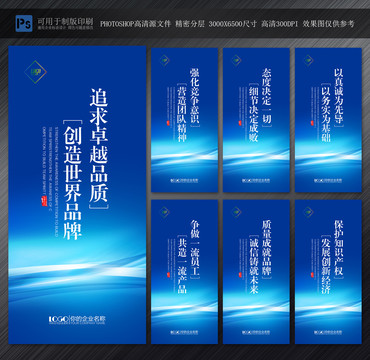
Task: Click the diamond logo on 态度决定一切 poster
Action: click(236, 60)
